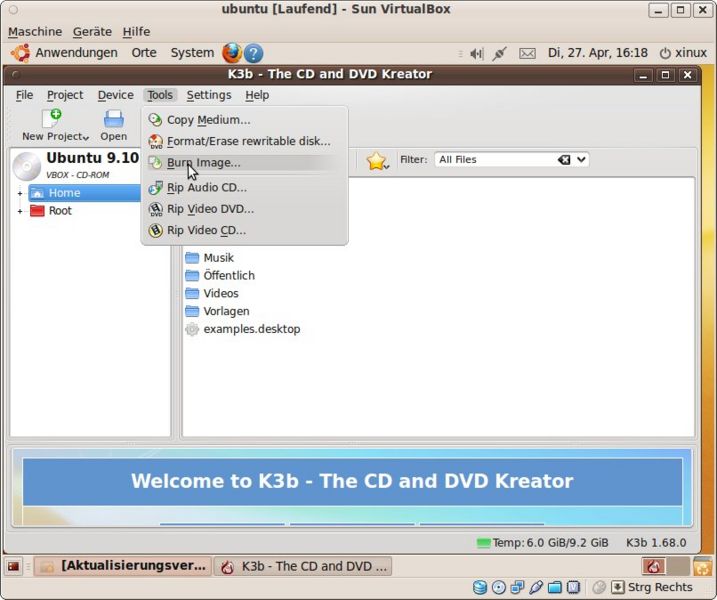Expand the Home tree node
The width and height of the screenshot is (717, 600).
[20, 193]
